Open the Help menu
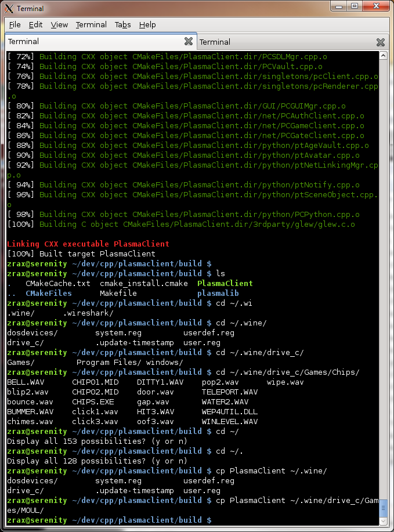The image size is (394, 532). pos(147,25)
